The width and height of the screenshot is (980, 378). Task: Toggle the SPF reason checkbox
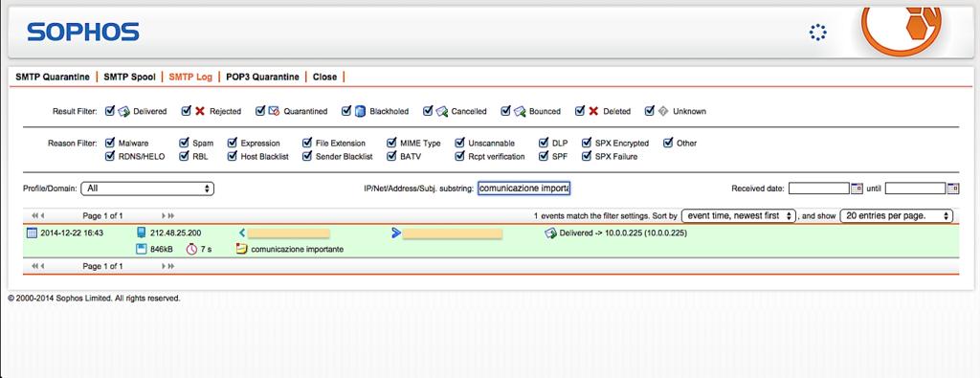tap(544, 156)
